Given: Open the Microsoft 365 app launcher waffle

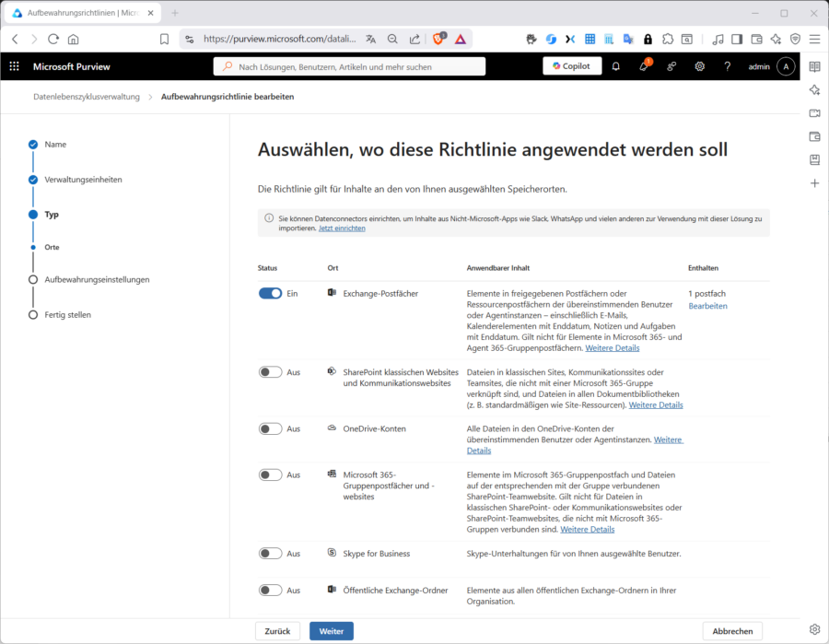Looking at the screenshot, I should [14, 65].
